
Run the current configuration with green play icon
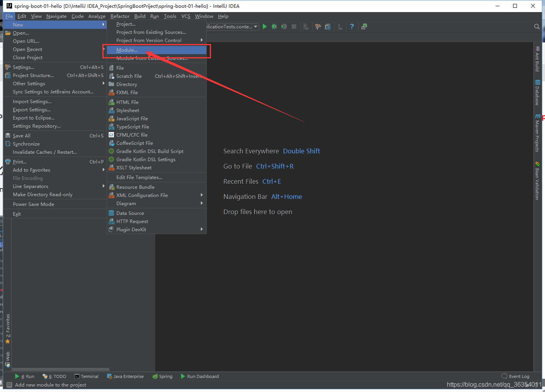pos(265,26)
